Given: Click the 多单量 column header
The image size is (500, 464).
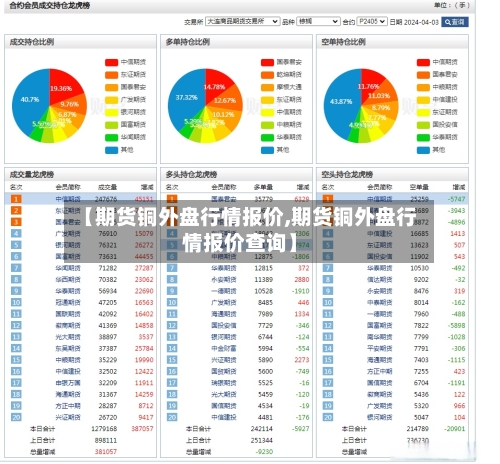Looking at the screenshot, I should coord(263,187).
